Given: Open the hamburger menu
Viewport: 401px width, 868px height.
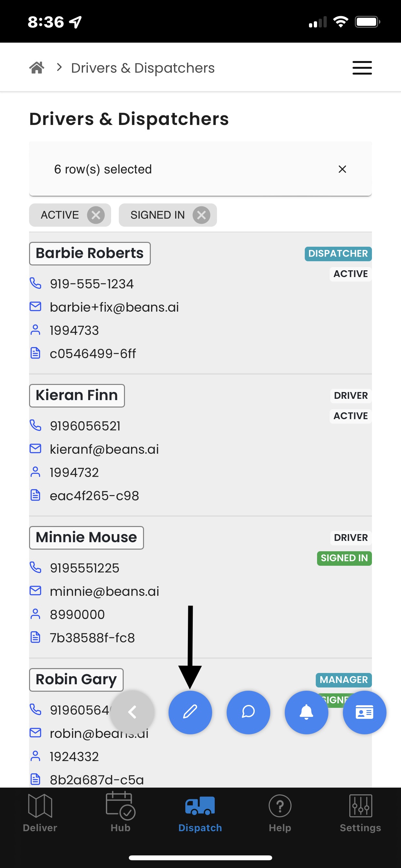Looking at the screenshot, I should pyautogui.click(x=362, y=68).
